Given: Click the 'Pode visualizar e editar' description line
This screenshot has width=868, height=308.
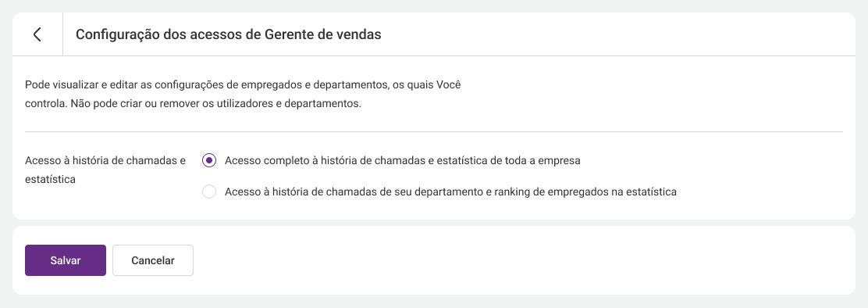Looking at the screenshot, I should [x=243, y=85].
